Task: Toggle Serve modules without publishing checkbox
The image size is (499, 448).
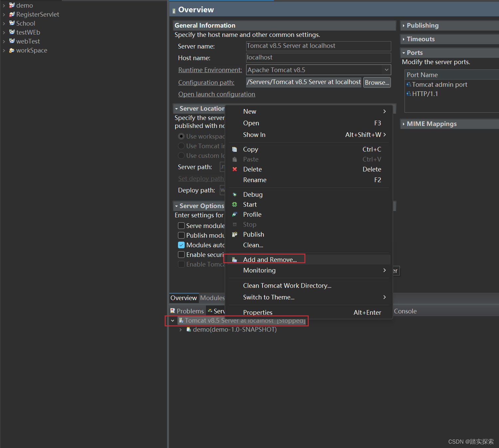Action: click(x=181, y=226)
